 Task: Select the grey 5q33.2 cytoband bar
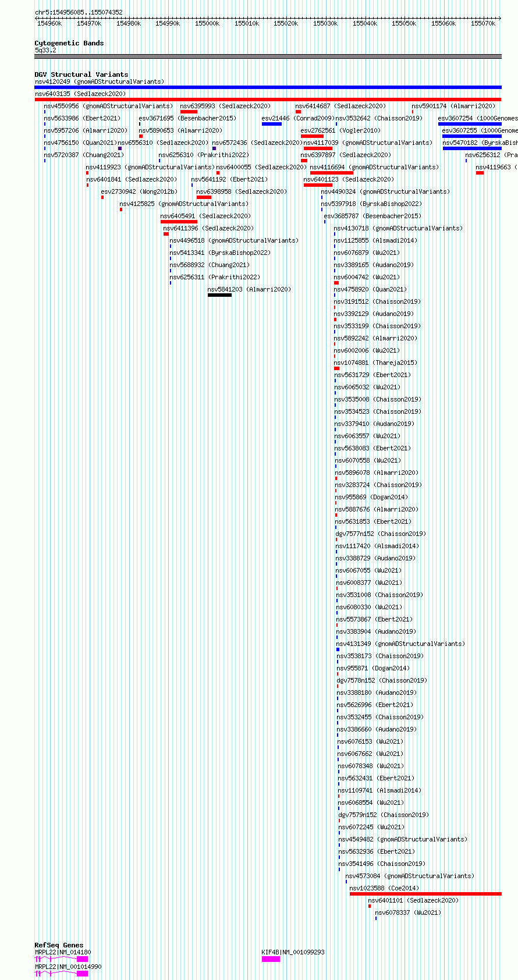tap(268, 56)
